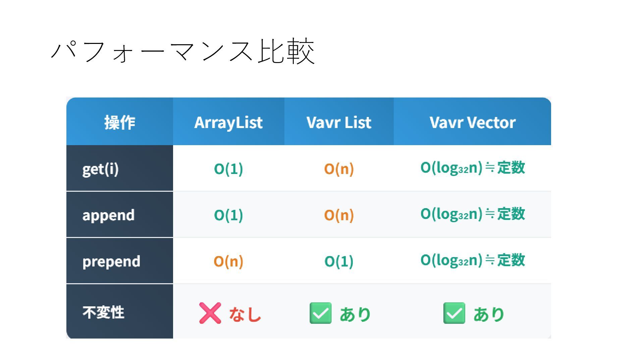
Task: Click the ArrayList O(n) value for prepend
Action: pyautogui.click(x=228, y=261)
